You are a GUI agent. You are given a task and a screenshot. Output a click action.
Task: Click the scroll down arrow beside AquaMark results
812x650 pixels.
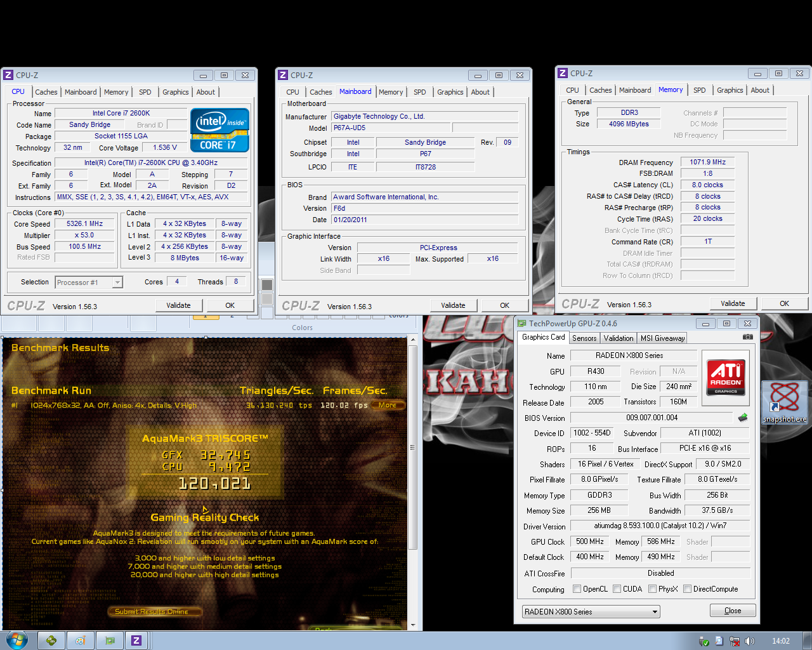point(412,625)
